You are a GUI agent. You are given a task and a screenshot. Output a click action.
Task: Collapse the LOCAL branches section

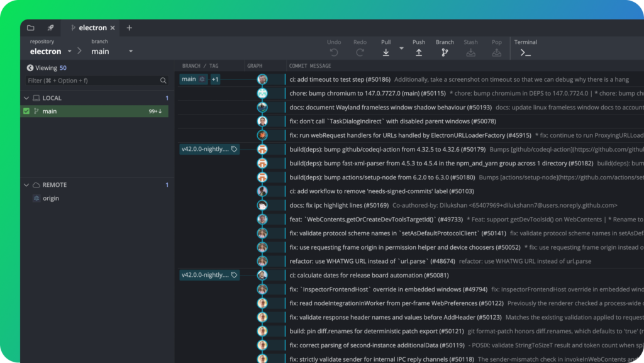click(x=26, y=98)
